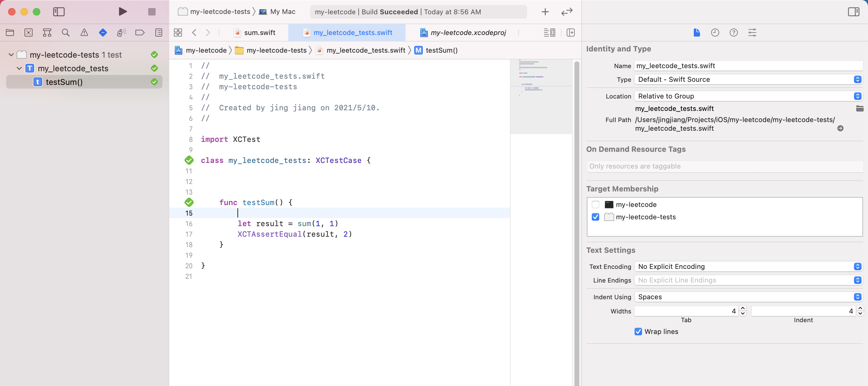Click testSum() breadcrumb item
The image size is (868, 386).
click(436, 50)
